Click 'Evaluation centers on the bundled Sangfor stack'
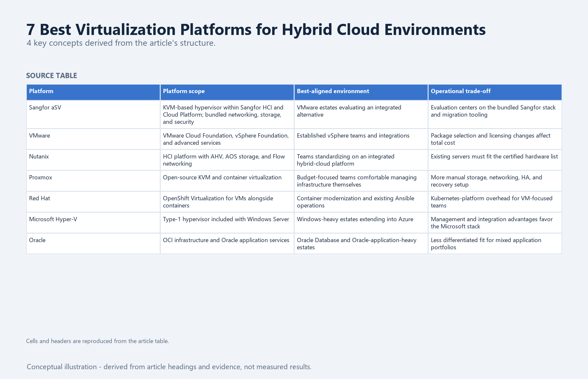This screenshot has height=379, width=588. (495, 114)
